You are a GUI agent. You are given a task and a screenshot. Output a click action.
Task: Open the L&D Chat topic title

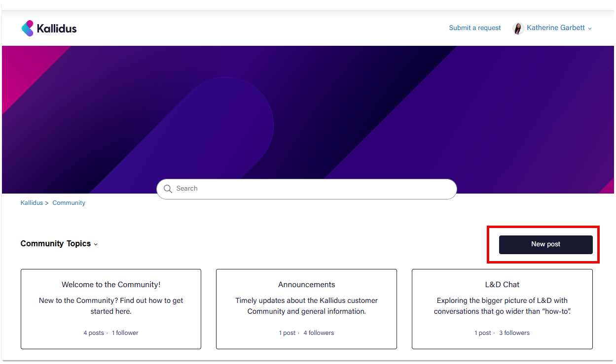pyautogui.click(x=502, y=285)
